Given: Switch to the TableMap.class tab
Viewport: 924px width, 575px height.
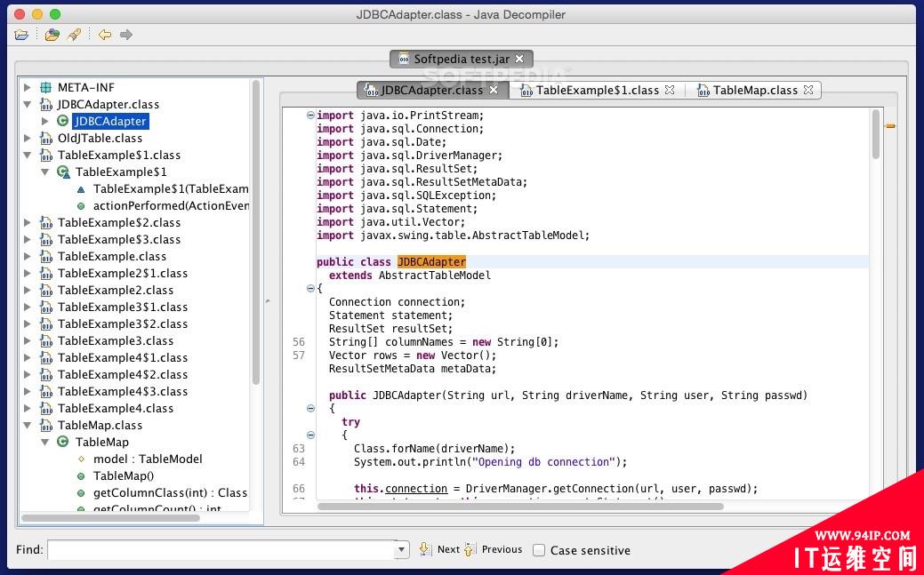Looking at the screenshot, I should pyautogui.click(x=756, y=90).
